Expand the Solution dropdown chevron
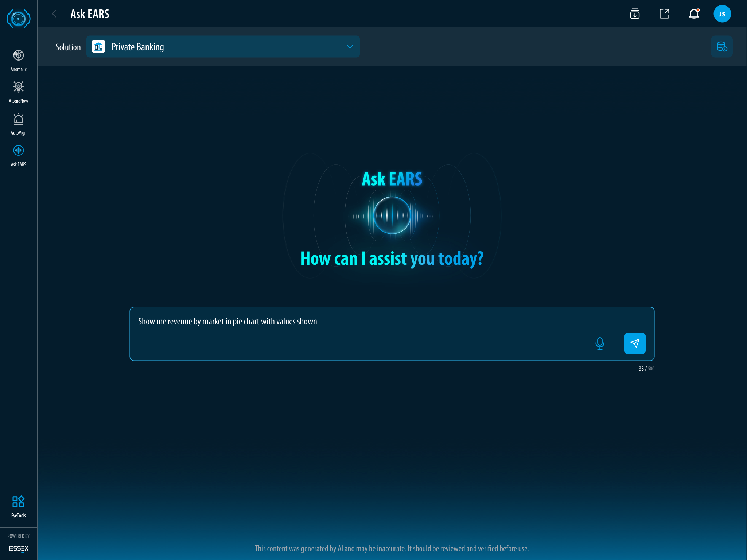747x560 pixels. [x=350, y=47]
